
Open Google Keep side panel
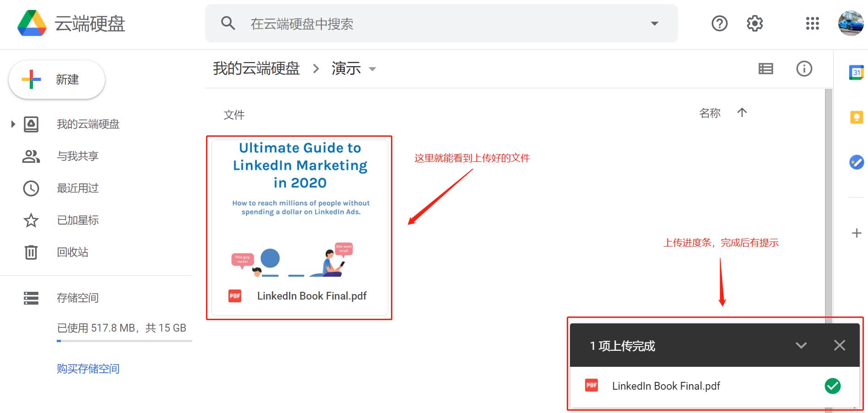click(856, 118)
